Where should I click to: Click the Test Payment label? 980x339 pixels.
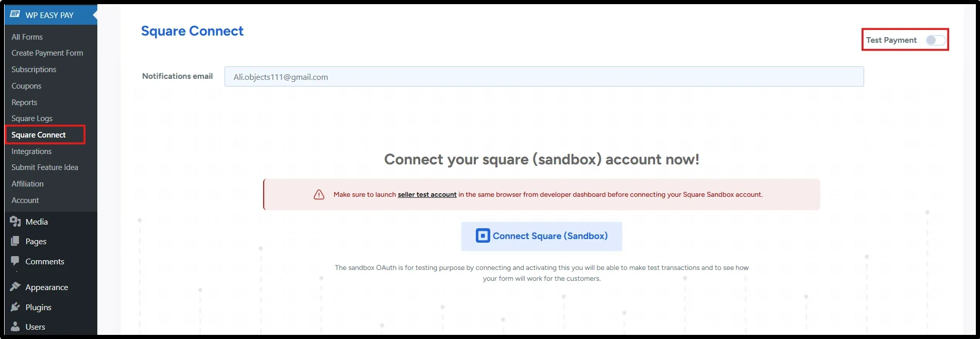[891, 40]
